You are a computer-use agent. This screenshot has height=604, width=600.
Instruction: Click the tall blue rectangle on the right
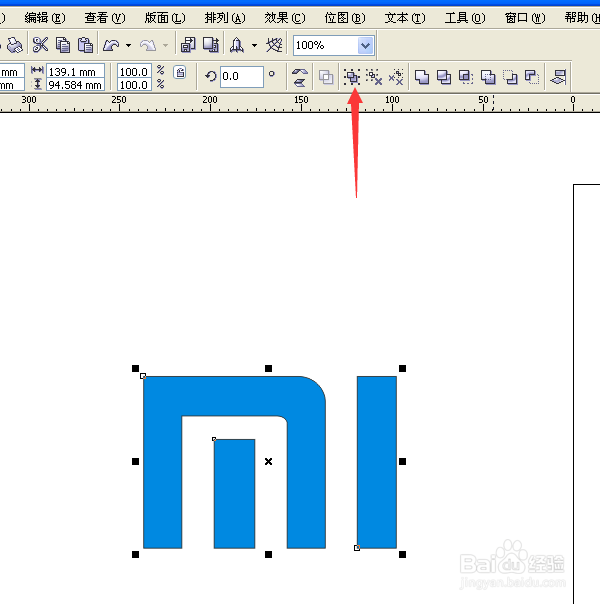[377, 462]
